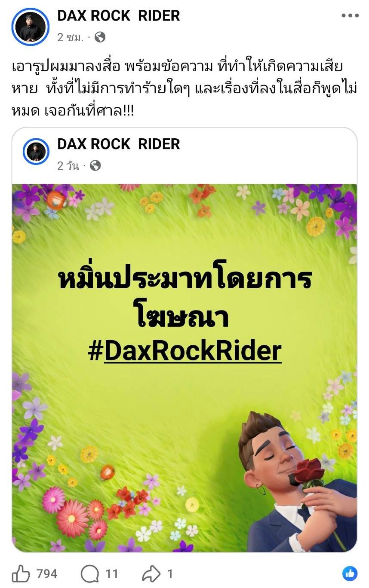The height and width of the screenshot is (588, 369).
Task: Click the 1 share count
Action: pos(170,574)
